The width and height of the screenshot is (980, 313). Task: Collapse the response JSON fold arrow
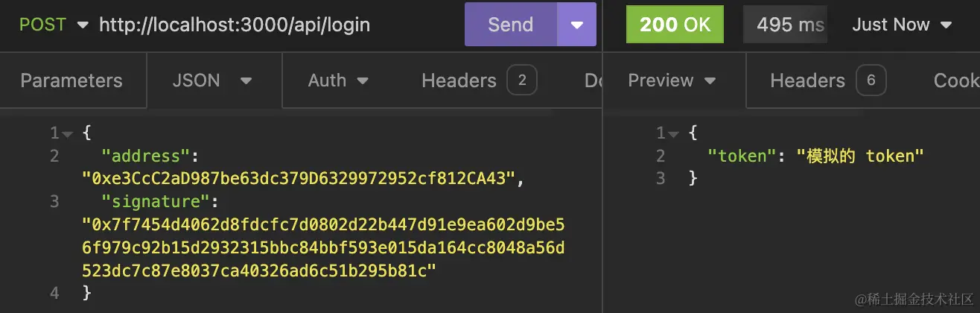674,134
